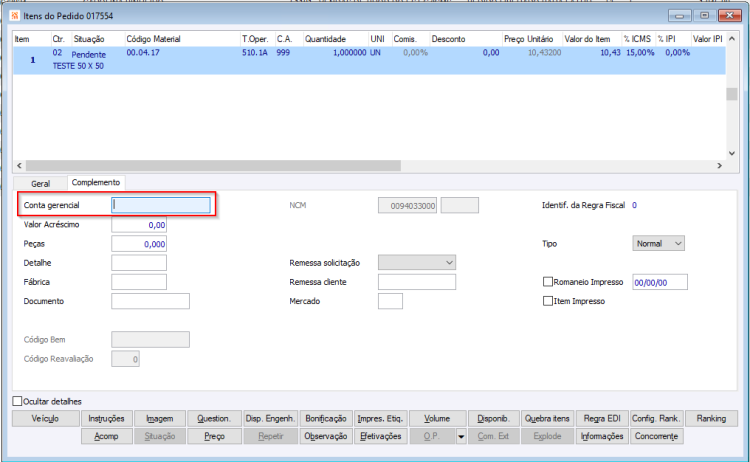Switch to the Geral tab
Image resolution: width=750 pixels, height=462 pixels.
[40, 184]
